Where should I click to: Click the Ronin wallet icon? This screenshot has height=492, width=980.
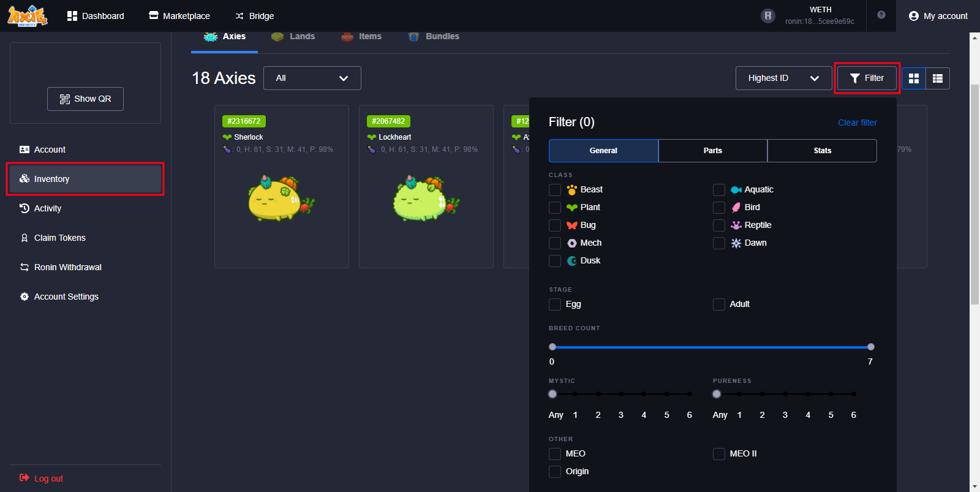tap(768, 16)
